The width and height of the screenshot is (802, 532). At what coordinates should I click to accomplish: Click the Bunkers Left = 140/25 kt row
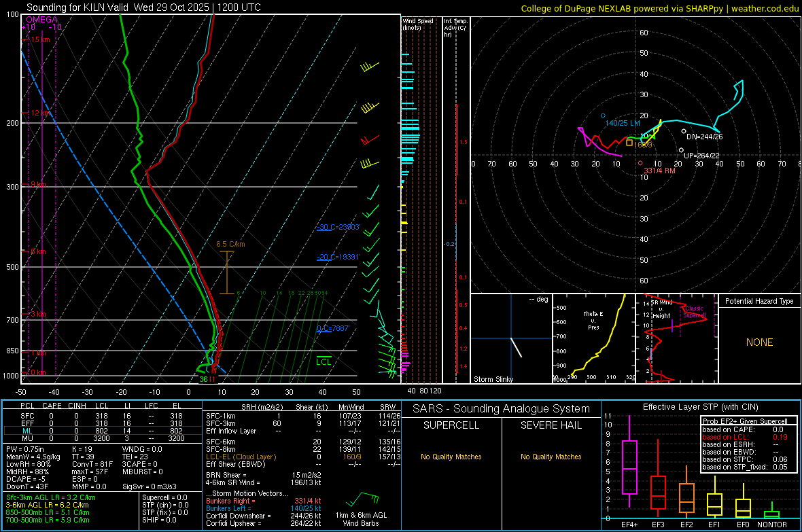point(264,508)
